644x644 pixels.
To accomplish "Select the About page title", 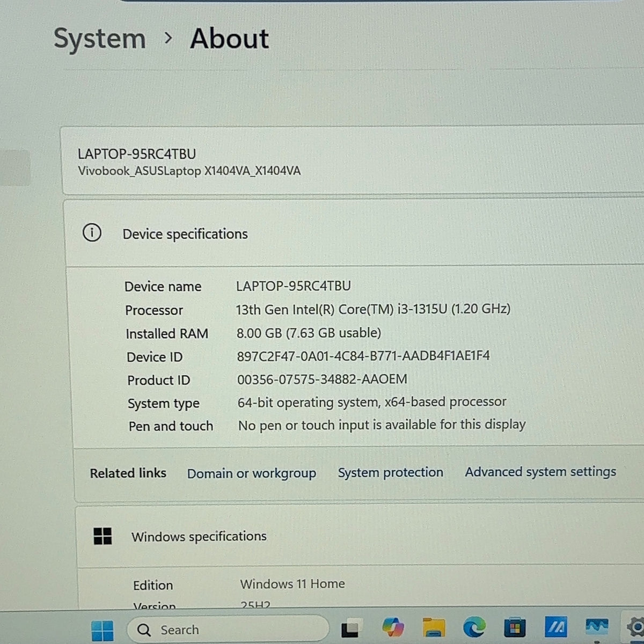I will [229, 39].
